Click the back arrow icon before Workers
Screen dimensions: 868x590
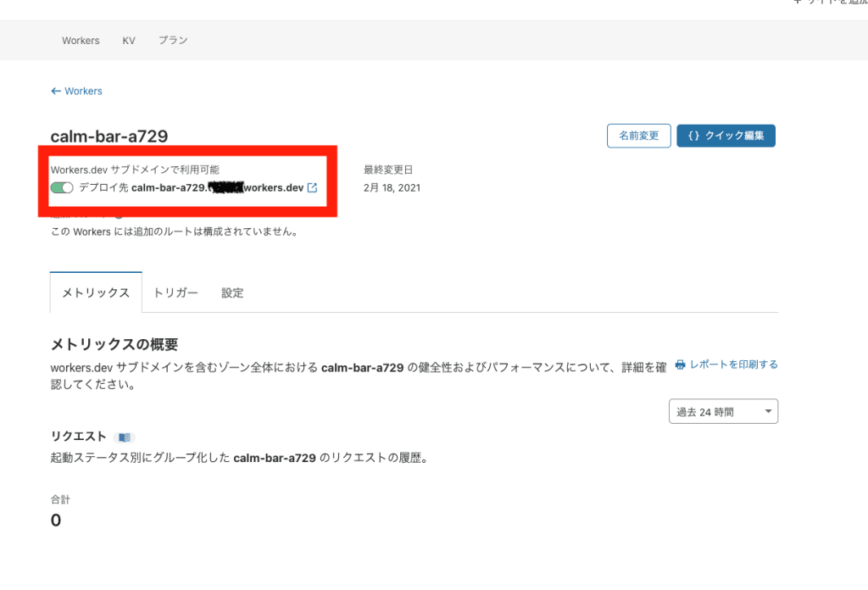point(56,91)
